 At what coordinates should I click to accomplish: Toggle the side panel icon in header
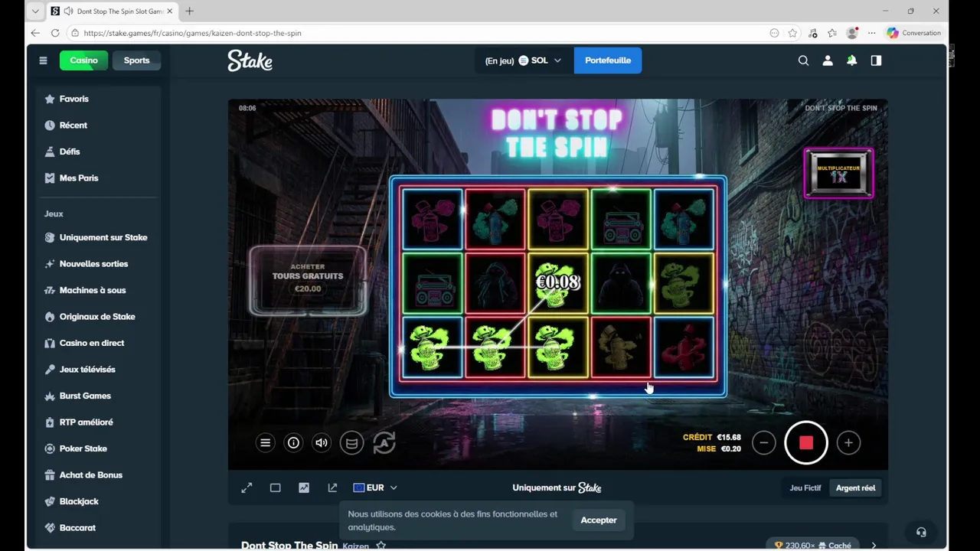pos(876,60)
